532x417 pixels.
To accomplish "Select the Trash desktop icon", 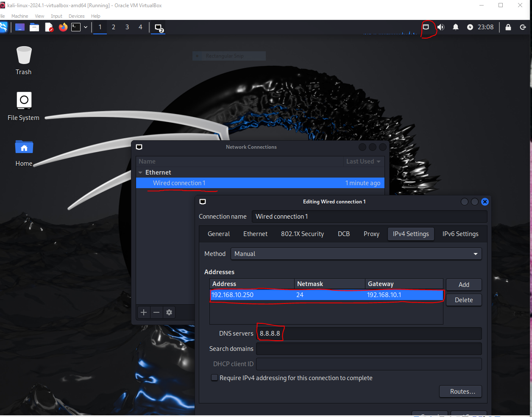I will 24,61.
